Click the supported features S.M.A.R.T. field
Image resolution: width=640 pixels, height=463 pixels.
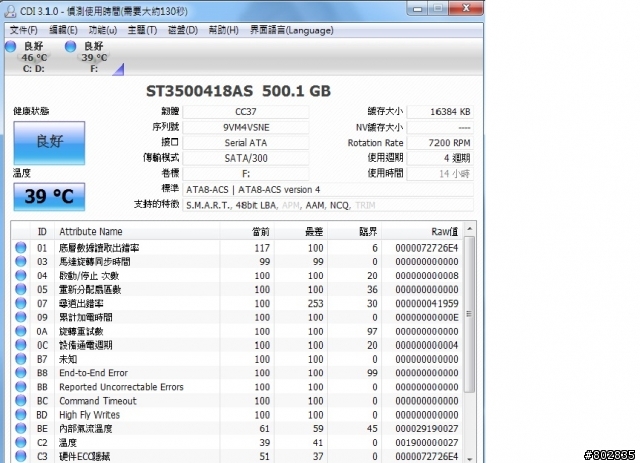point(328,205)
